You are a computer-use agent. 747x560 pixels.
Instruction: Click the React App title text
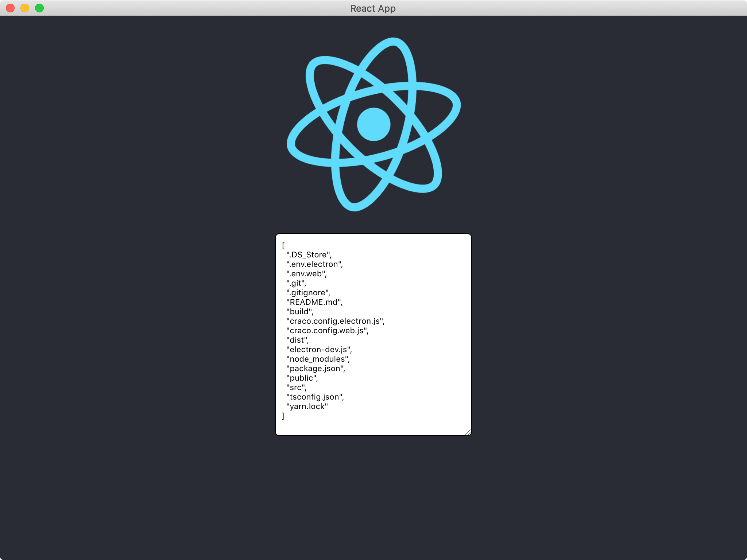tap(373, 8)
